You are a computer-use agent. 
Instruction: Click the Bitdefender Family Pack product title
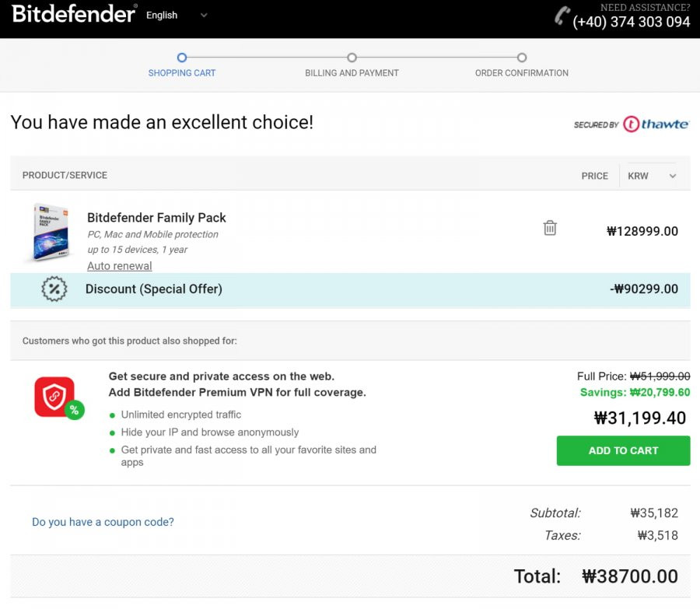tap(156, 218)
